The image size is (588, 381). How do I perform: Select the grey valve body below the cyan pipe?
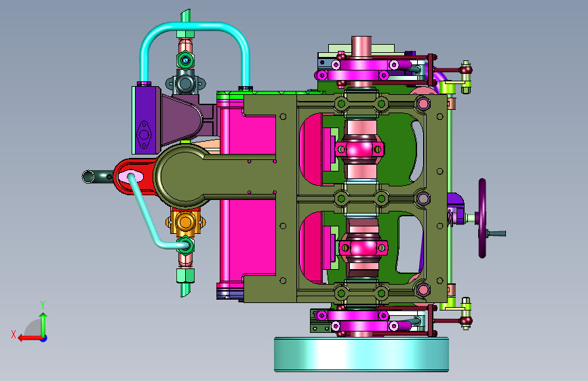coord(185,83)
